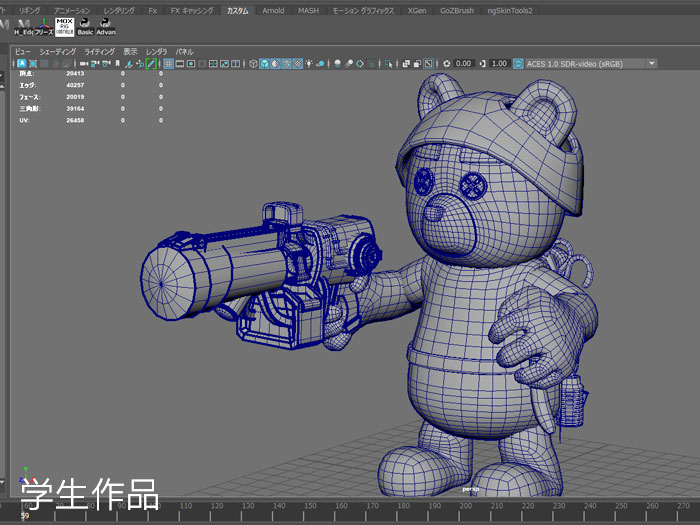The width and height of the screenshot is (700, 525).
Task: Expand the 表示 panel menu
Action: point(131,50)
